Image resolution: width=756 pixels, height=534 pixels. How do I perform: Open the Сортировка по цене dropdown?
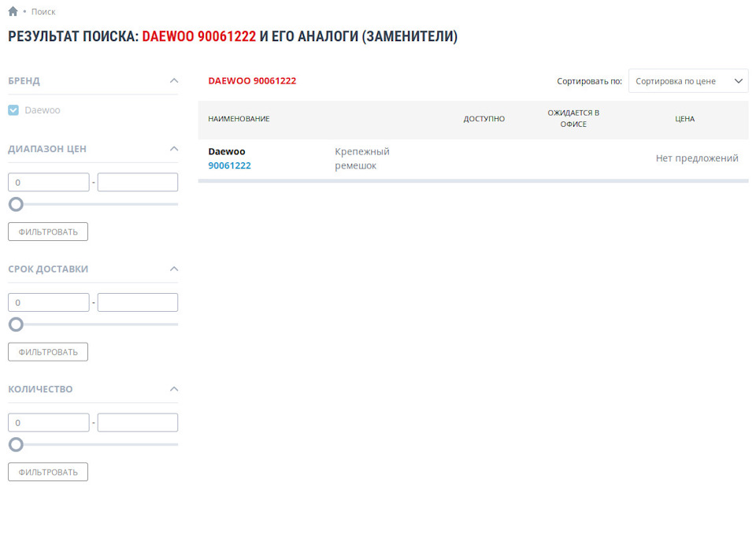click(688, 81)
